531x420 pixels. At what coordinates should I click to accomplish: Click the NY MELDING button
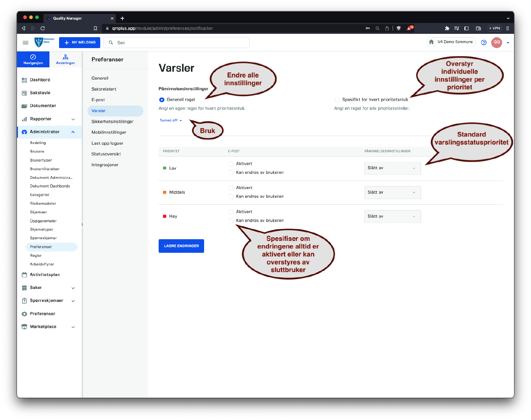click(80, 42)
